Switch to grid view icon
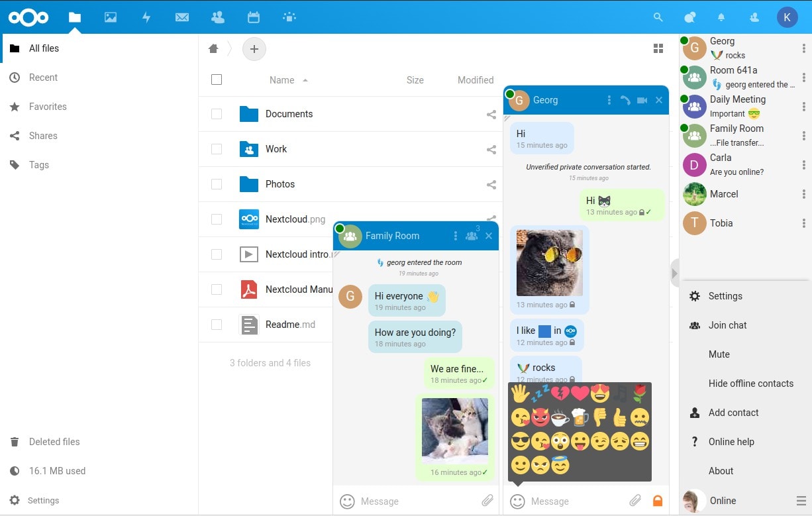This screenshot has width=812, height=516. tap(658, 48)
